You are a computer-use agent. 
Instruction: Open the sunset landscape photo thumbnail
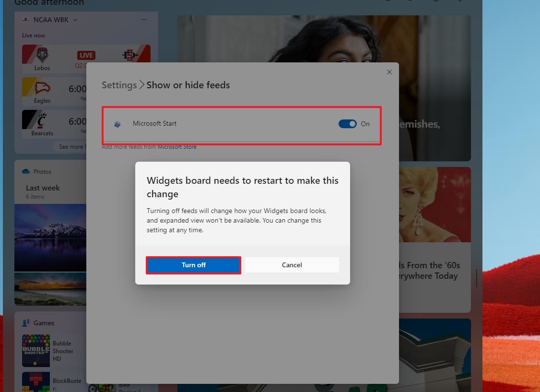coord(50,289)
